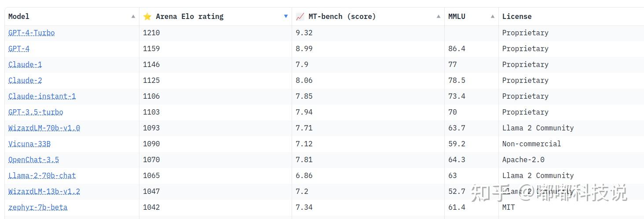Follow the Claude-1 link
Viewport: 644px width, 219px height.
point(25,65)
